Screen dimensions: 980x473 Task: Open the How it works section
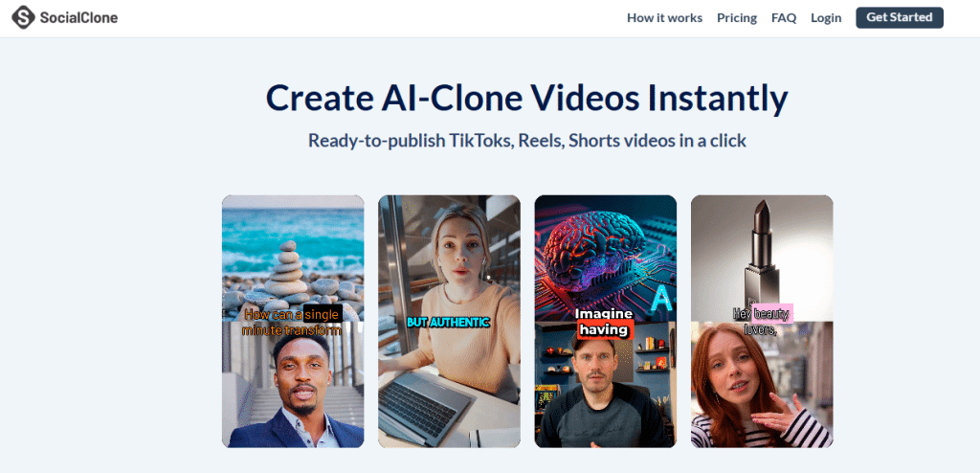664,17
